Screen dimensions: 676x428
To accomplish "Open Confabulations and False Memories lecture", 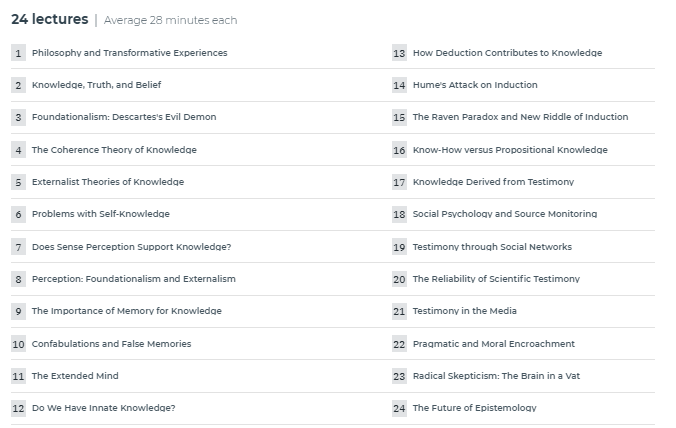I will point(111,344).
